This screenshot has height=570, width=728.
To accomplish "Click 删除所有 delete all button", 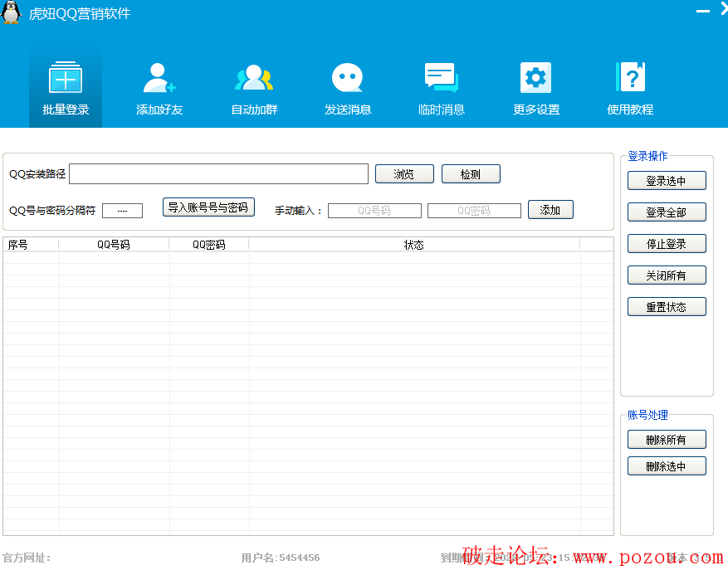I will tap(667, 440).
